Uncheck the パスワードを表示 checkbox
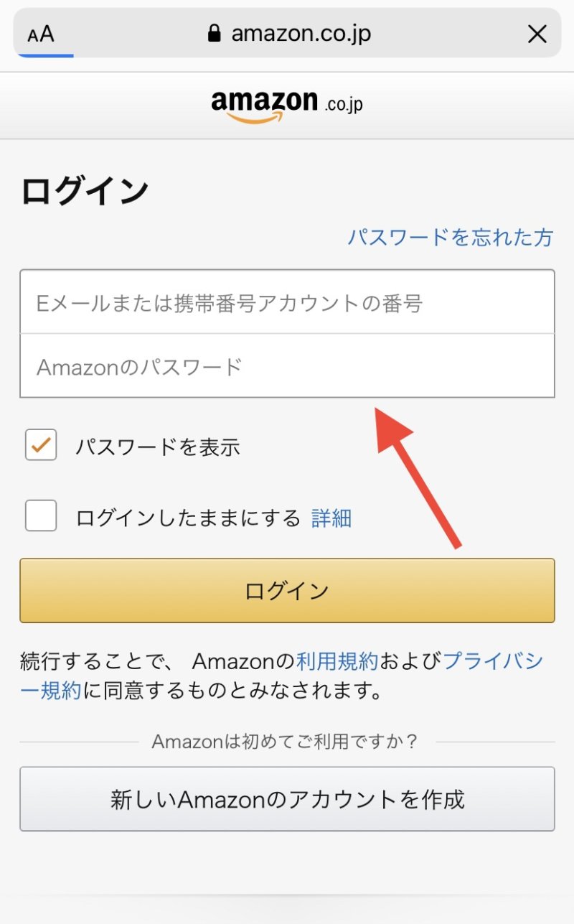Image resolution: width=574 pixels, height=924 pixels. (41, 445)
